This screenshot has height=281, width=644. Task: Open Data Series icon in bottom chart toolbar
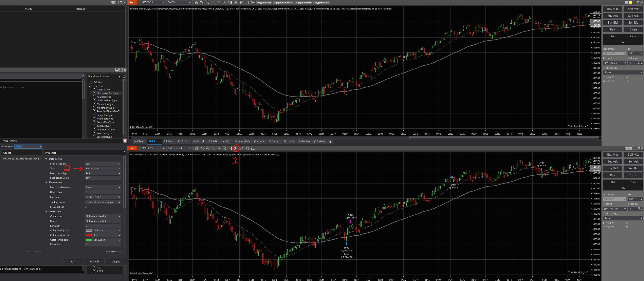coord(236,148)
